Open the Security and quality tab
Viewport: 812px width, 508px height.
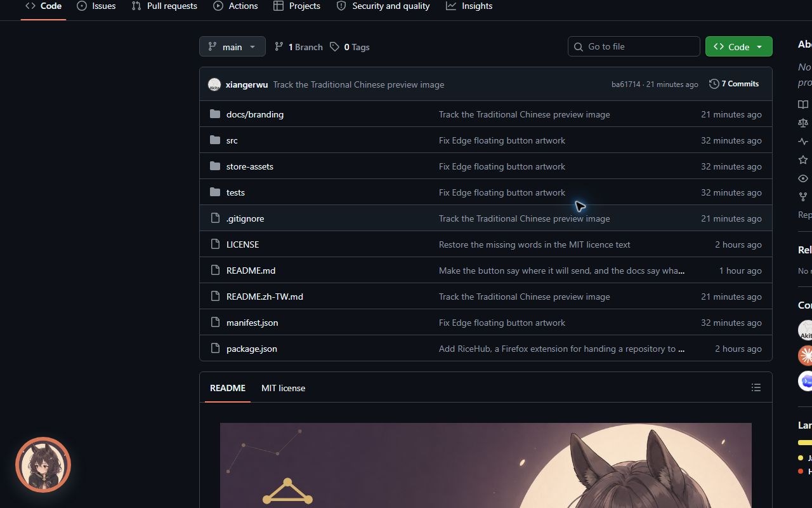click(383, 6)
